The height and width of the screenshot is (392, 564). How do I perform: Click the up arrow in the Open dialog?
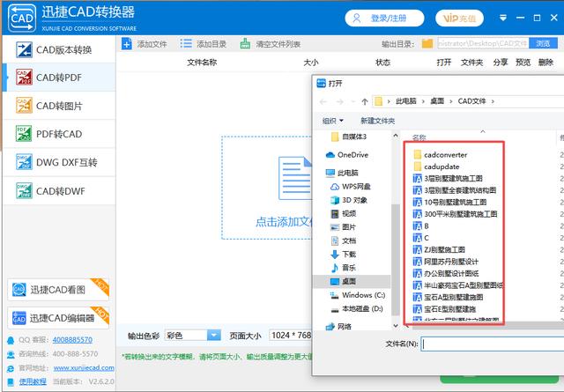(364, 101)
